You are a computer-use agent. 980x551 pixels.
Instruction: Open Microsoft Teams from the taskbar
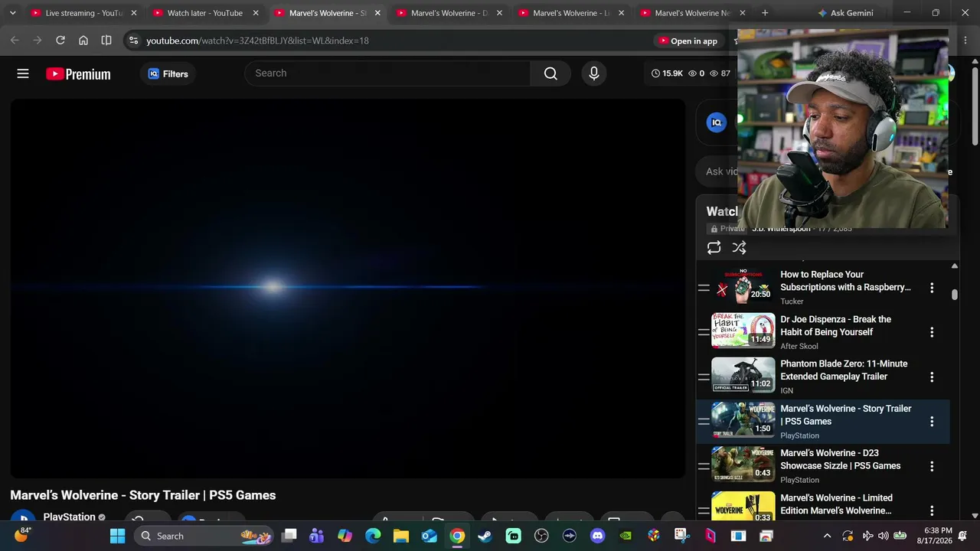pyautogui.click(x=316, y=536)
